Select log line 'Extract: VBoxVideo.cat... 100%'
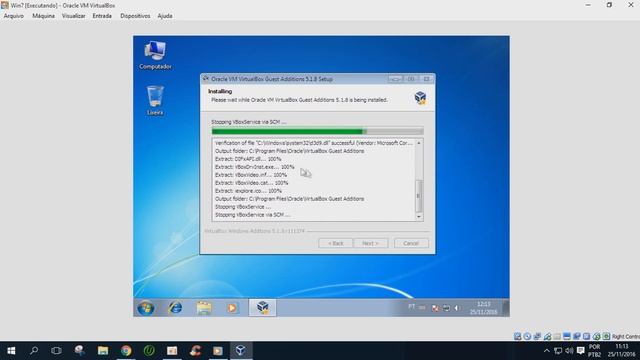Image resolution: width=640 pixels, height=360 pixels. 251,183
